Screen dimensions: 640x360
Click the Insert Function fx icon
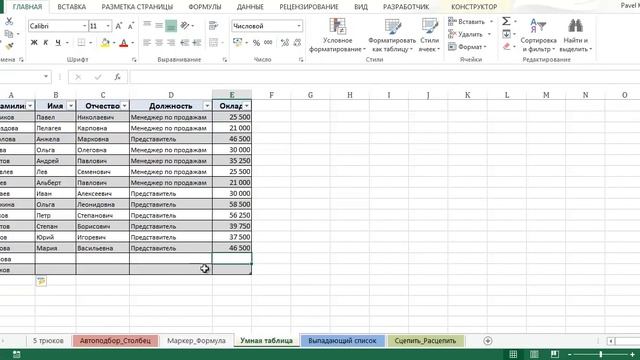[x=118, y=77]
